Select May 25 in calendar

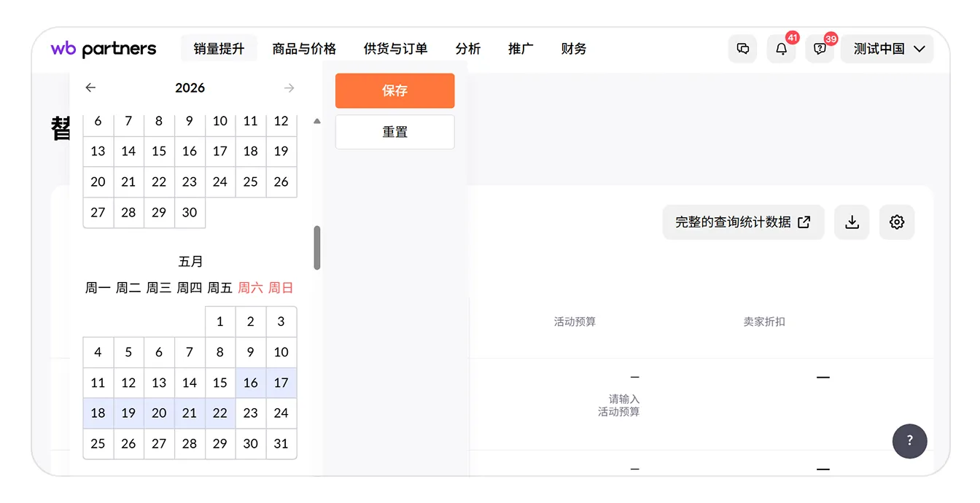98,444
